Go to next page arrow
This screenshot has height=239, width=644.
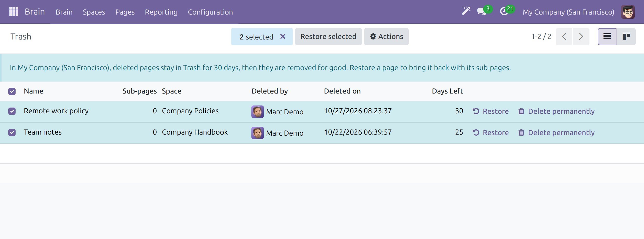(x=581, y=37)
